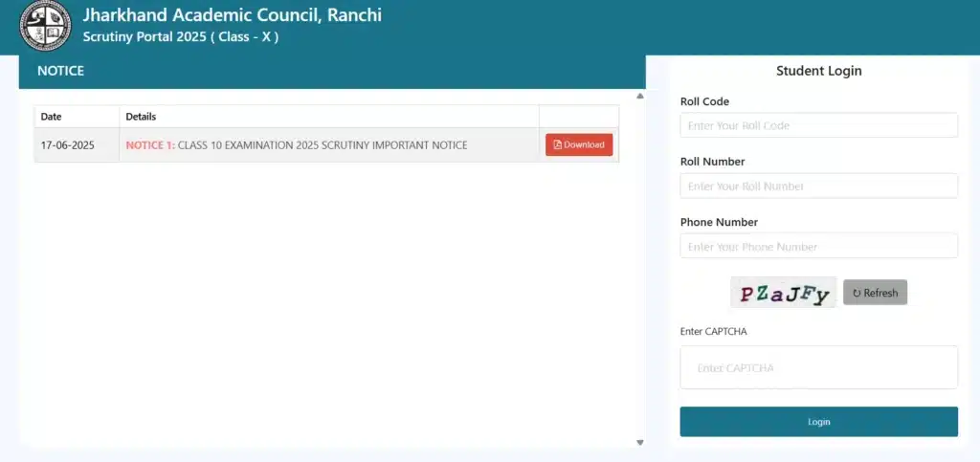
Task: Download the Class 10 scrutiny notice PDF
Action: pos(579,144)
